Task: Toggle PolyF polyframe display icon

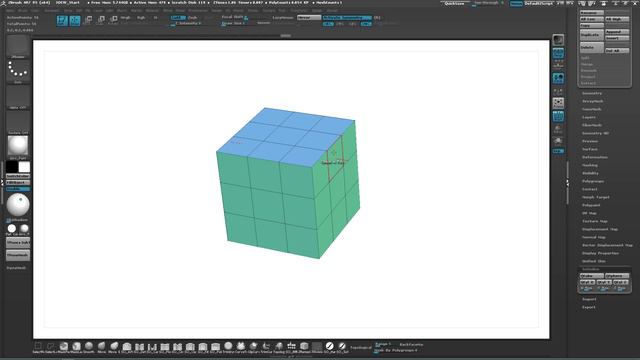Action: point(558,116)
